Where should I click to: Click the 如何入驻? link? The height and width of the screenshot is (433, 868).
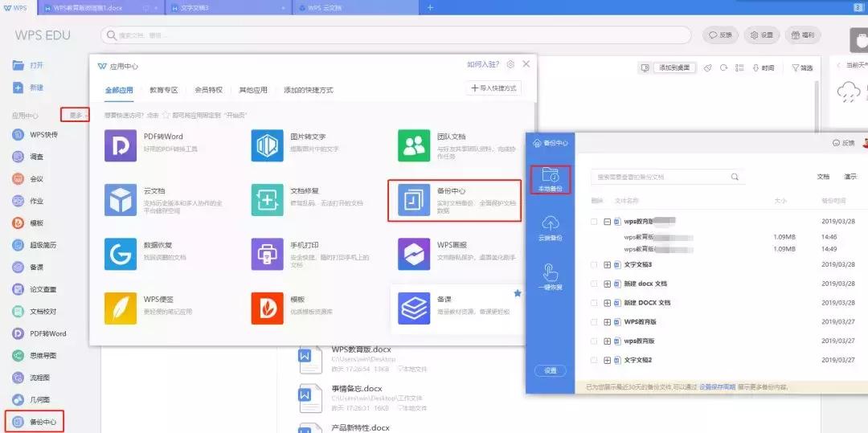[483, 65]
